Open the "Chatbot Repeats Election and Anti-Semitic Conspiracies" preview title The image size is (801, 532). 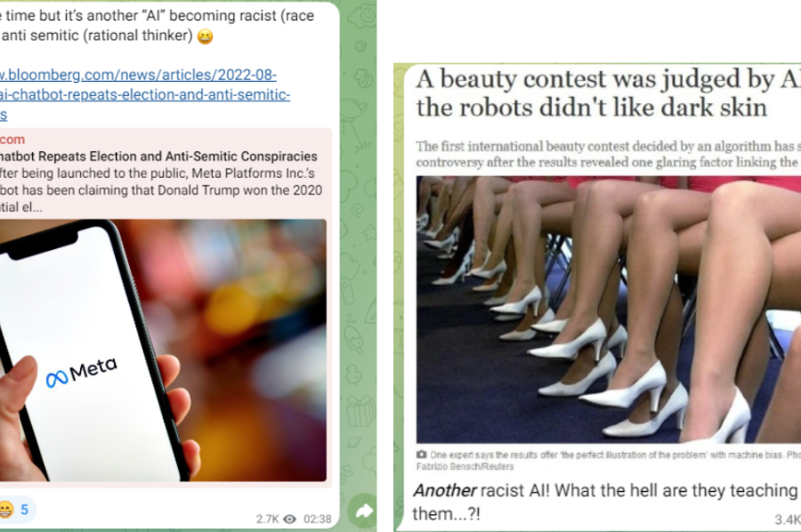point(158,157)
